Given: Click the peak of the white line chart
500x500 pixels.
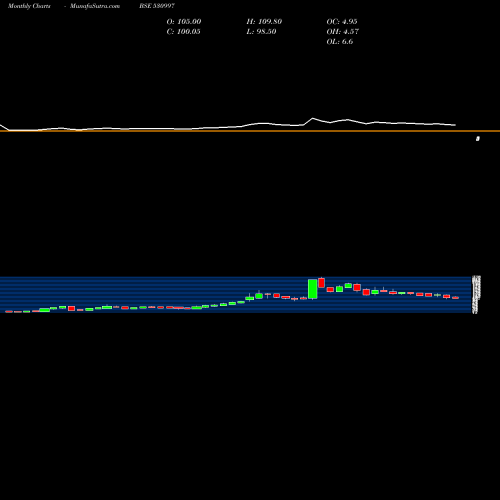Looking at the screenshot, I should (313, 118).
